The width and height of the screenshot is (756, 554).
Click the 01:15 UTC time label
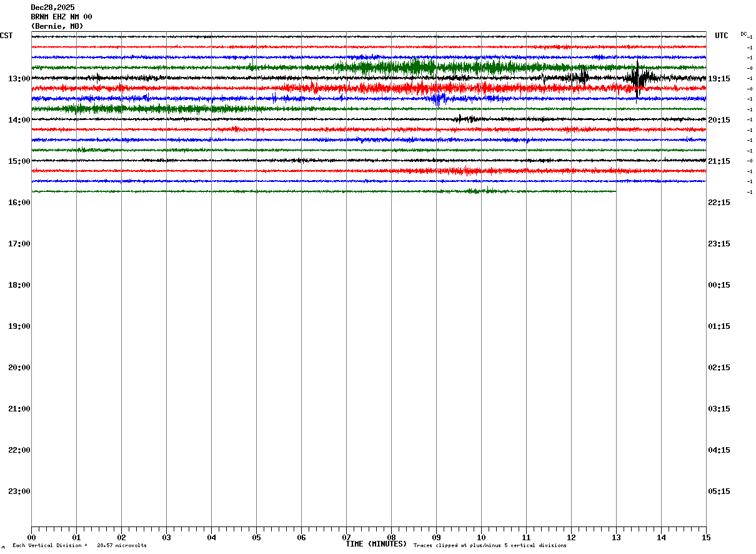[719, 326]
